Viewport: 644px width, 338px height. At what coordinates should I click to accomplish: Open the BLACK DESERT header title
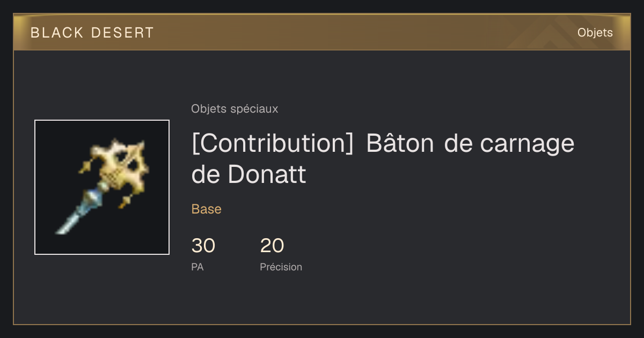(92, 33)
